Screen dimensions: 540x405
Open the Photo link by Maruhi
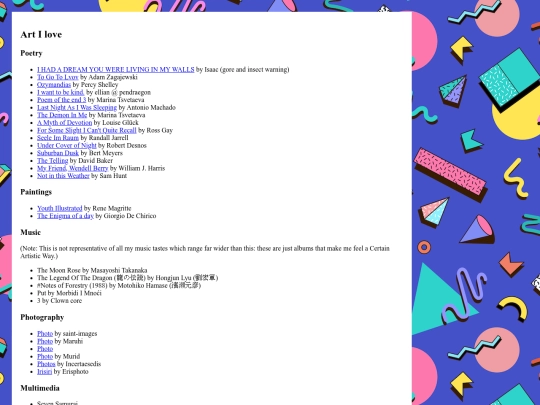[45, 341]
